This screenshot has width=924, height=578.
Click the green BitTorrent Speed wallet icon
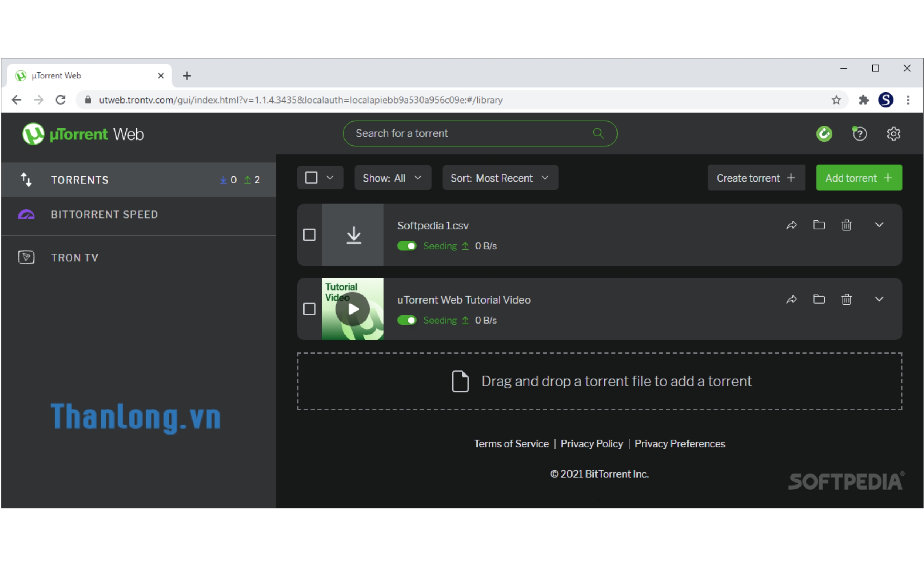(x=824, y=134)
